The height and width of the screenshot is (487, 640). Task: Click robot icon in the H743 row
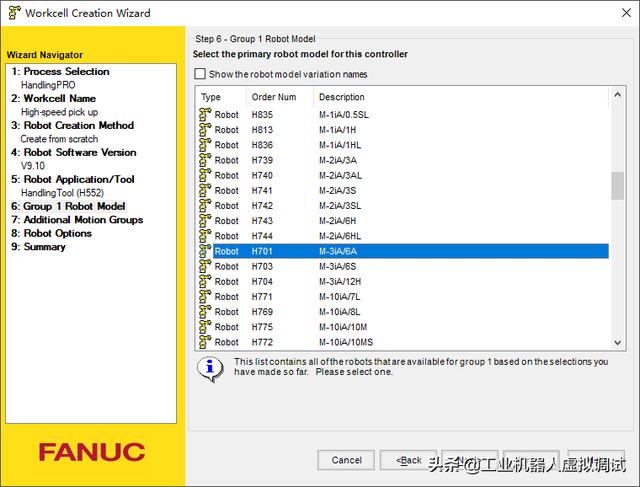(205, 220)
